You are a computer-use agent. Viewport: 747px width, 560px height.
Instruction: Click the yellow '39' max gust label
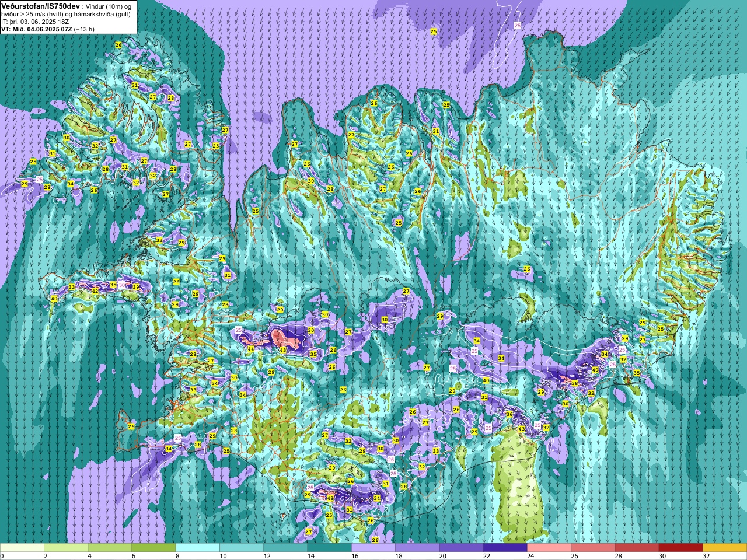135,287
